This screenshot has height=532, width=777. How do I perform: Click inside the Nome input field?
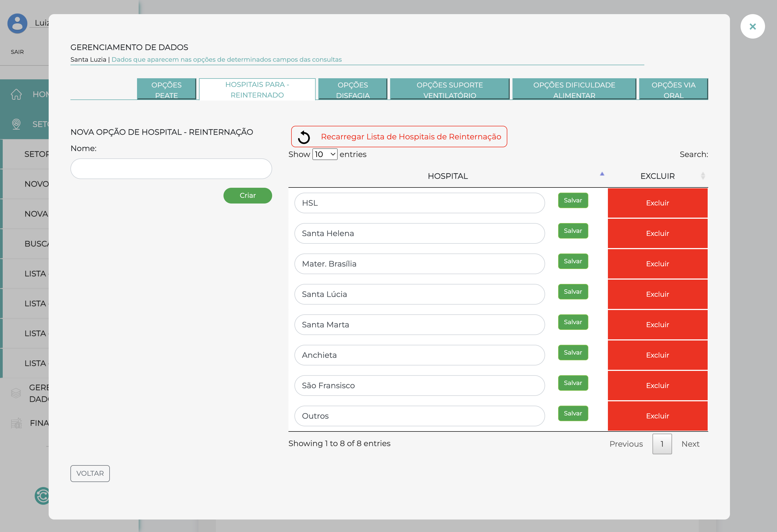point(171,169)
